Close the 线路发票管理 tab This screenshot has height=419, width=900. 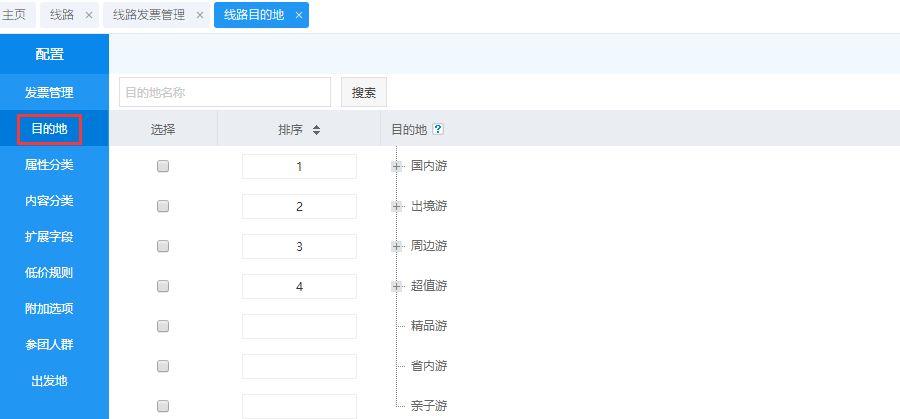click(x=200, y=15)
